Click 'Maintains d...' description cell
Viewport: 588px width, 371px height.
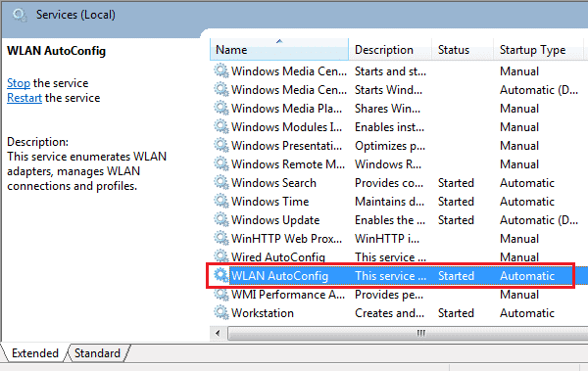pyautogui.click(x=390, y=202)
